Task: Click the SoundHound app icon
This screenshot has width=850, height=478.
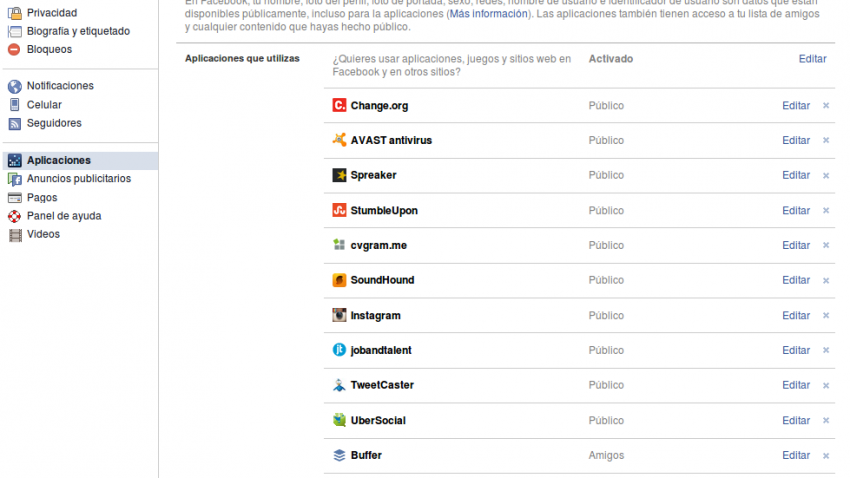Action: [x=340, y=281]
